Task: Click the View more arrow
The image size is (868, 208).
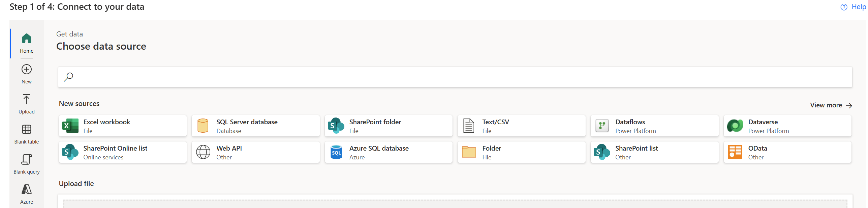Action: (x=849, y=106)
